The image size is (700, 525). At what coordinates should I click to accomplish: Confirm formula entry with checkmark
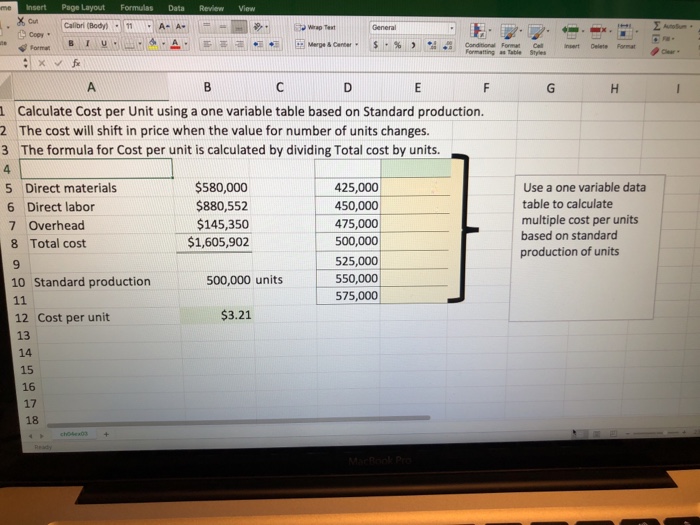[x=58, y=63]
